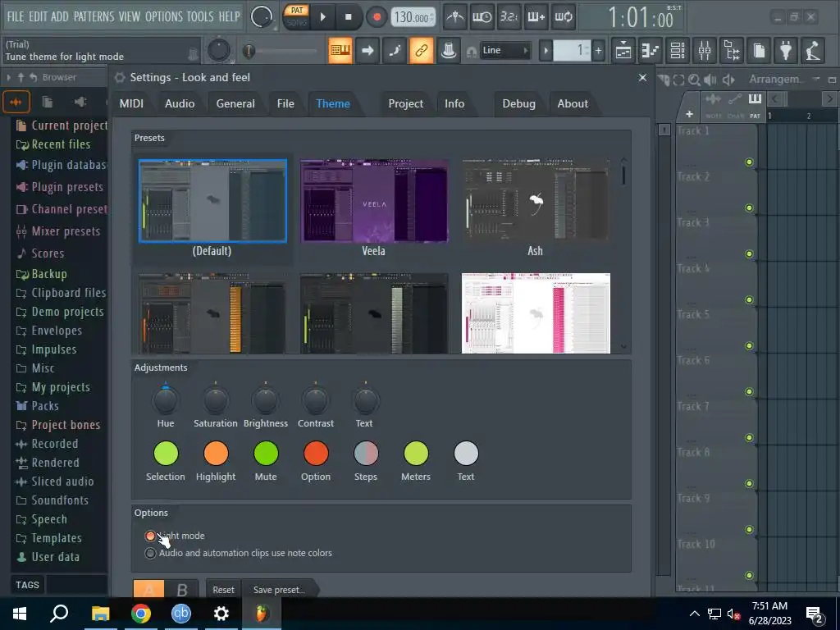840x630 pixels.
Task: Click the tempo tapper icon
Action: [813, 50]
